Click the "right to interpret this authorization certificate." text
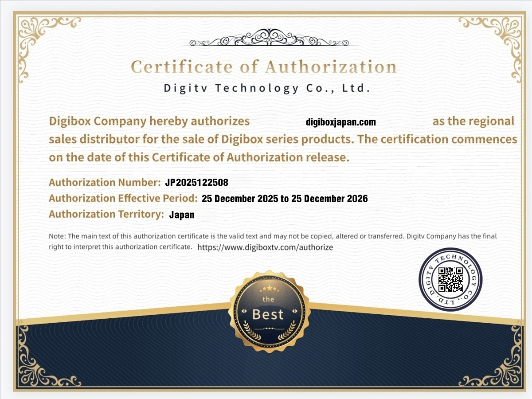The image size is (532, 399). point(120,247)
